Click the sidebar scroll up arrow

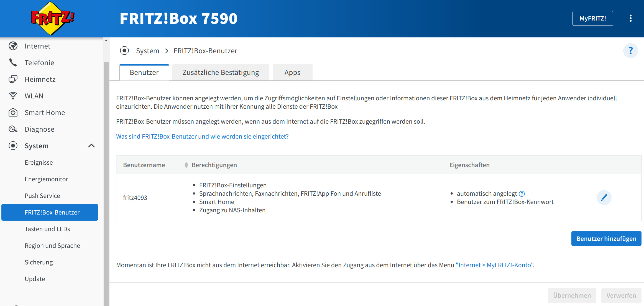pos(106,41)
